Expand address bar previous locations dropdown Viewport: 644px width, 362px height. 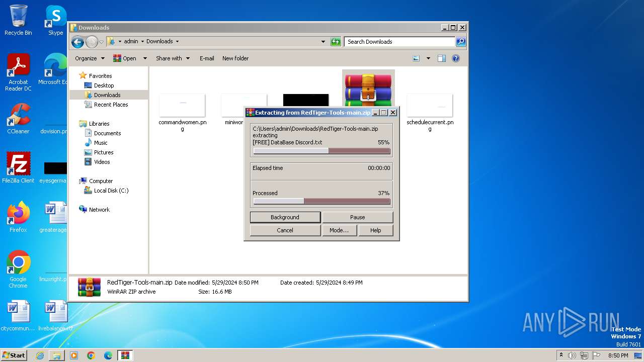pos(323,42)
